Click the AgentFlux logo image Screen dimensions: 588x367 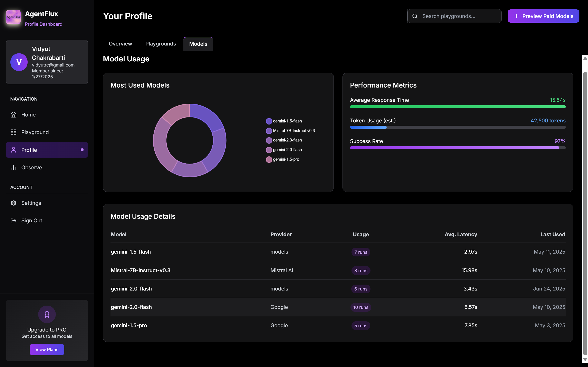point(13,17)
